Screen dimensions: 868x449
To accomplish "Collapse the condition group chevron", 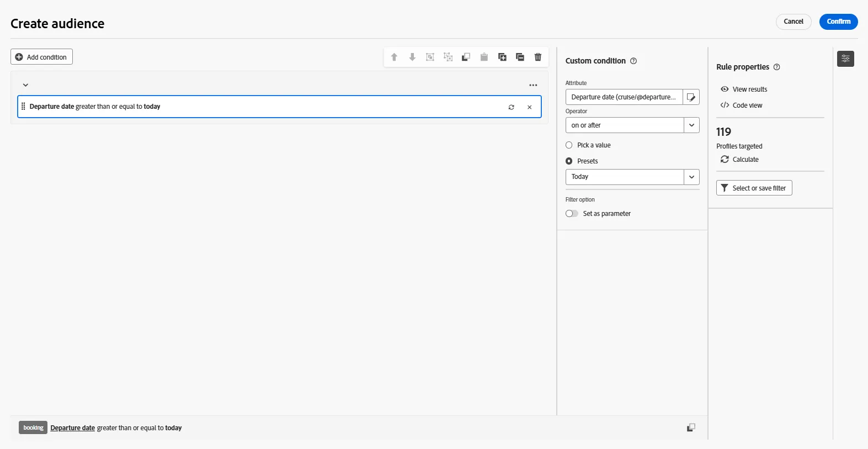I will point(25,85).
